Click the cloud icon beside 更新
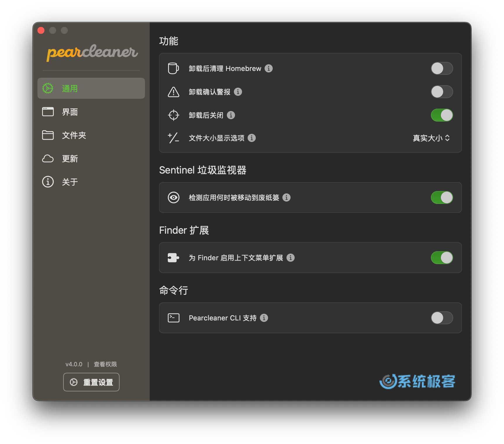Screen dimensions: 504x444 [x=48, y=158]
